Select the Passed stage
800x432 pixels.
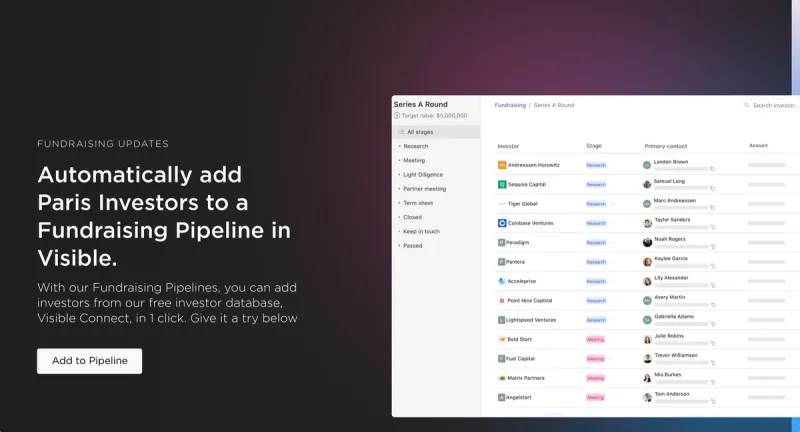pos(413,246)
